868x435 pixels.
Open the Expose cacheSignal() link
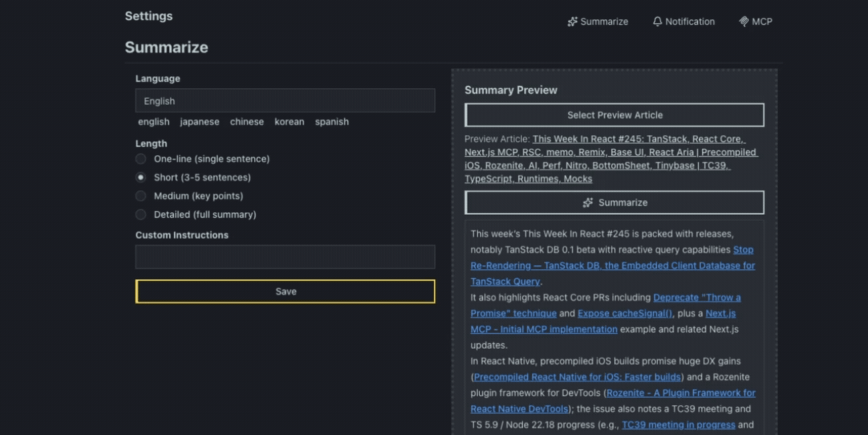point(624,314)
